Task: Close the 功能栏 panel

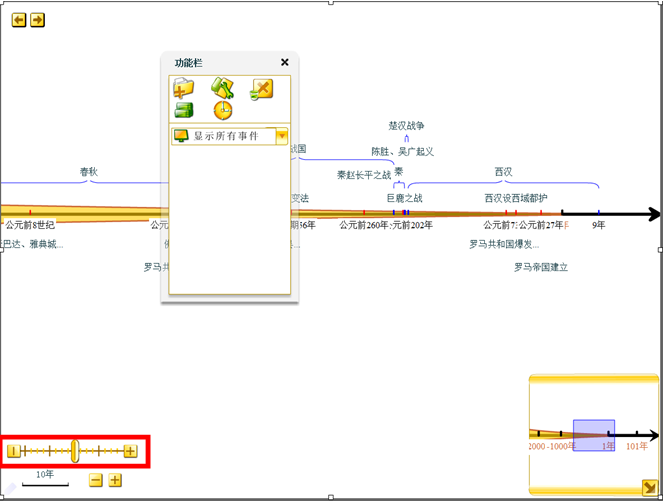Action: pos(284,62)
